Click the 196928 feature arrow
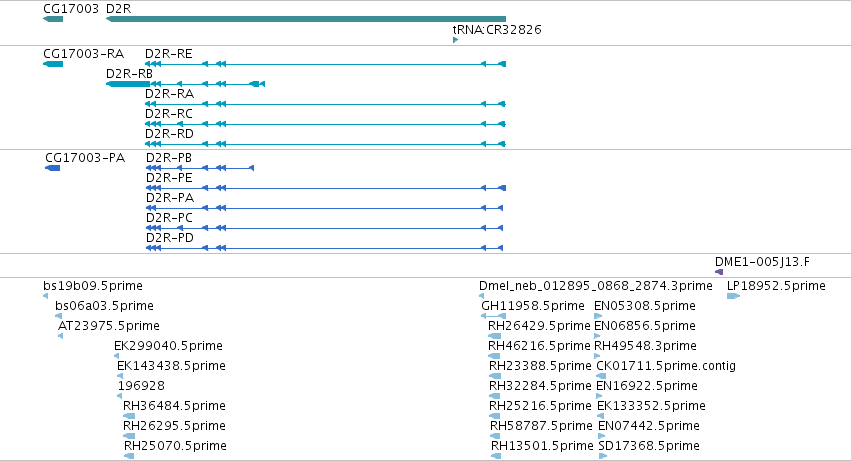The image size is (851, 461). 120,396
